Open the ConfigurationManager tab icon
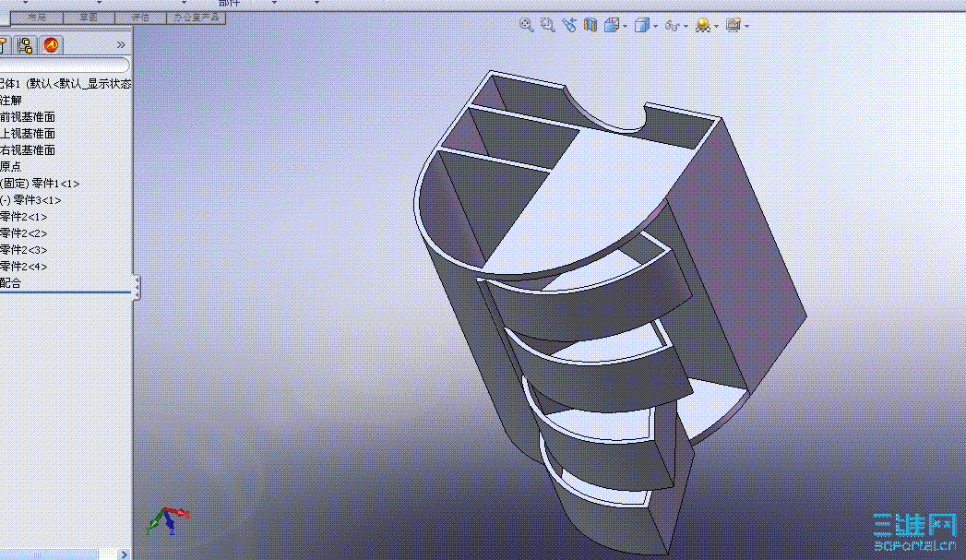Screen dimensions: 966x560 pyautogui.click(x=25, y=45)
